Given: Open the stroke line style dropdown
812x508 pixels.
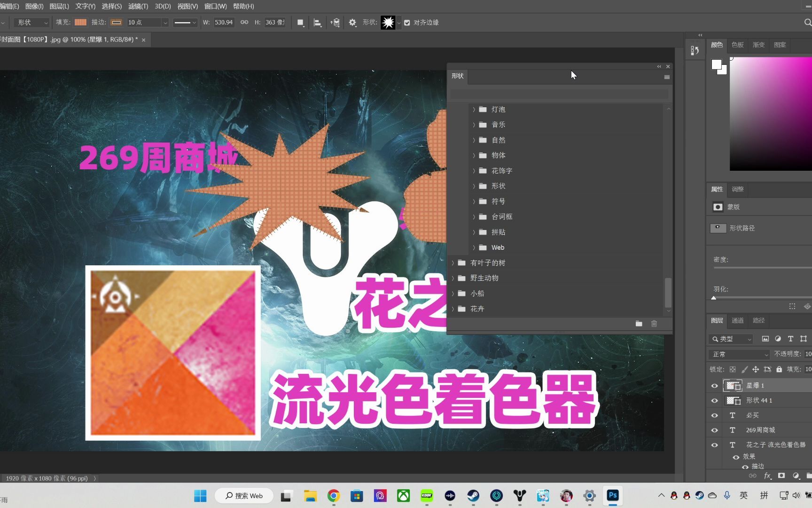Looking at the screenshot, I should click(x=185, y=23).
